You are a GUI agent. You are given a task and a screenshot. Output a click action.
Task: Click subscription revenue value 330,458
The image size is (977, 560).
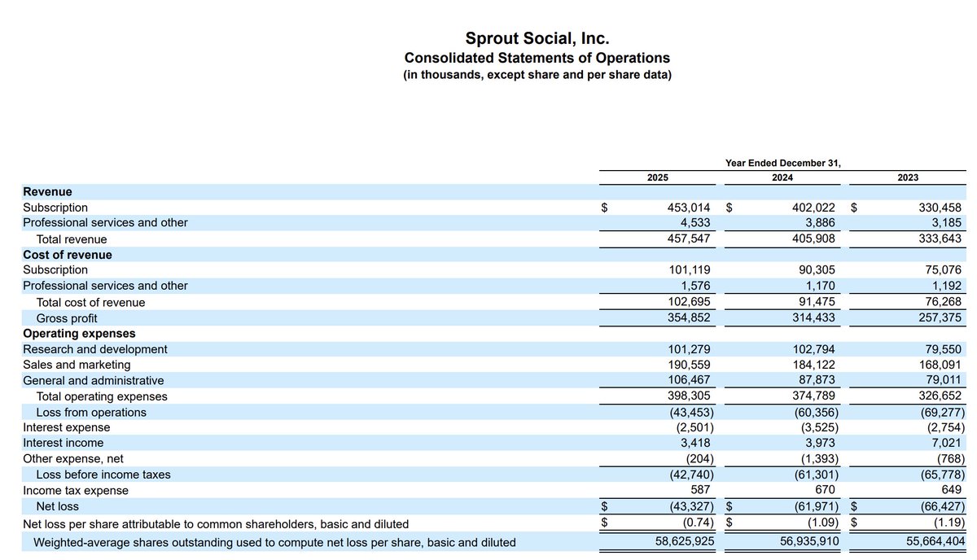(x=940, y=208)
